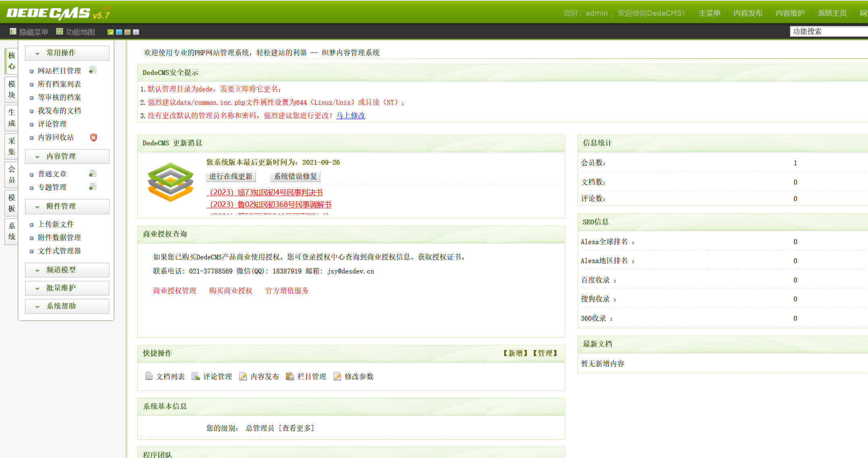Click 隐藏菜单 text link
868x458 pixels.
point(34,32)
